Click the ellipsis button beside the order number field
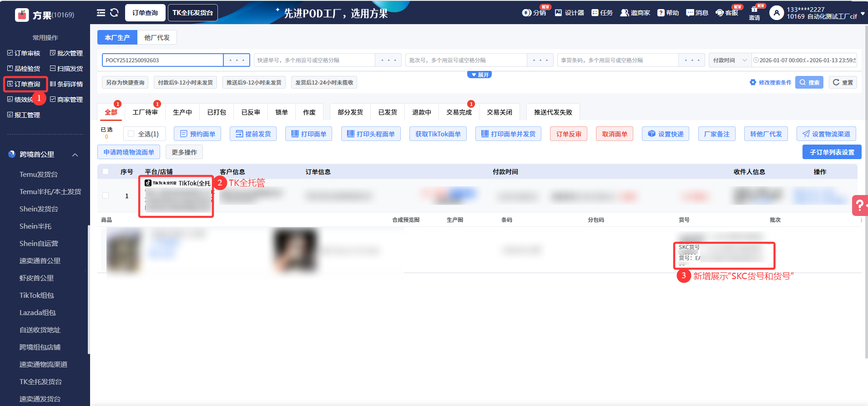The image size is (868, 406). [x=237, y=60]
